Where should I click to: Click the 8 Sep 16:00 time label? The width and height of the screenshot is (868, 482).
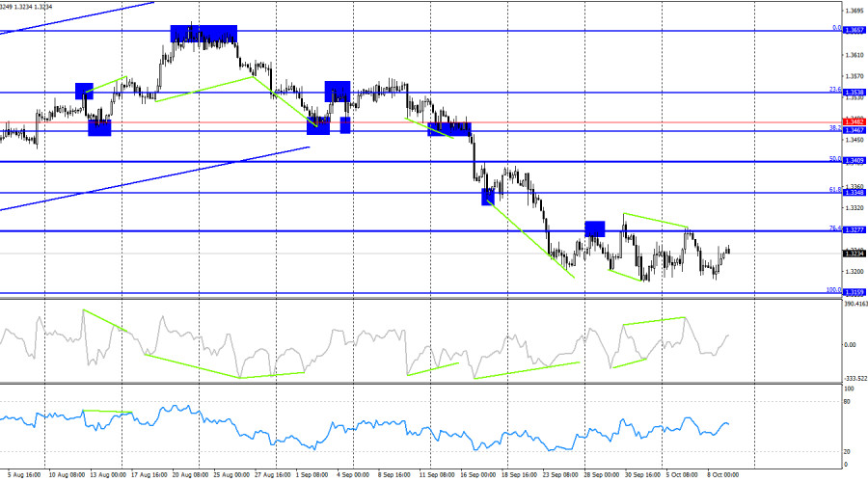pos(394,475)
